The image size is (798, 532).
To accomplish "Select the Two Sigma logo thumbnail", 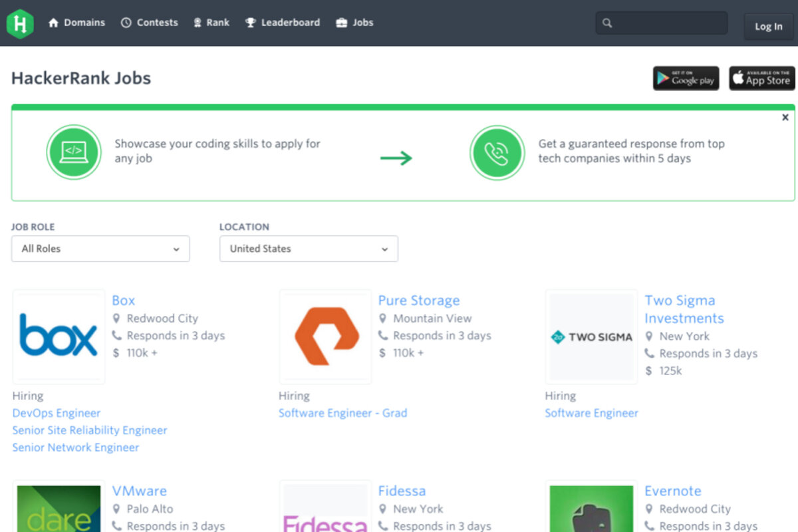I will pos(591,336).
